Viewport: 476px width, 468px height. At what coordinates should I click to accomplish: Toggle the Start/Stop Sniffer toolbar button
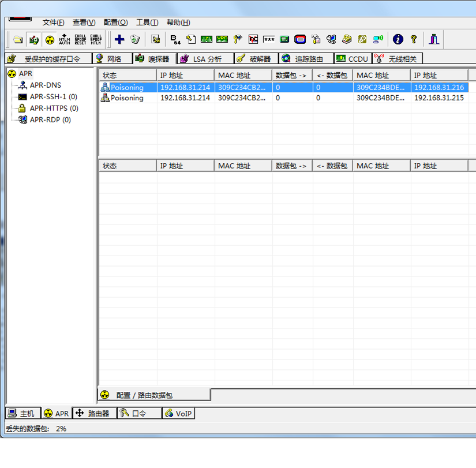34,39
